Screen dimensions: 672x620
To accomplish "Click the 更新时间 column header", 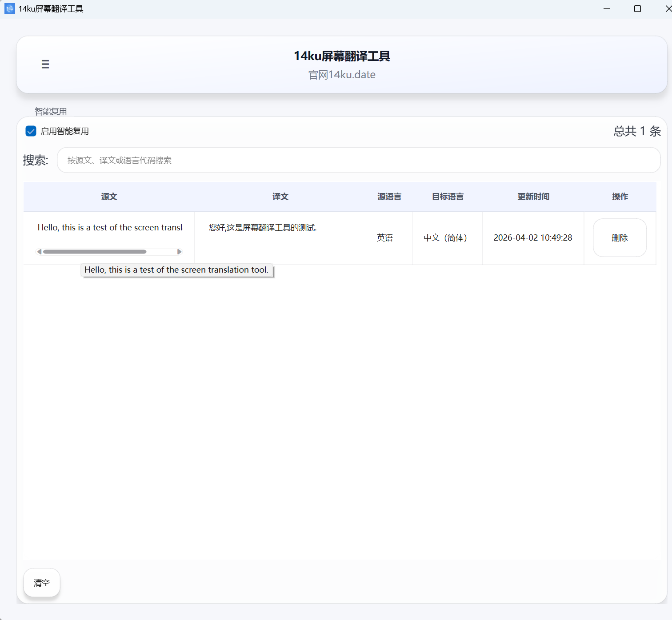I will (533, 197).
